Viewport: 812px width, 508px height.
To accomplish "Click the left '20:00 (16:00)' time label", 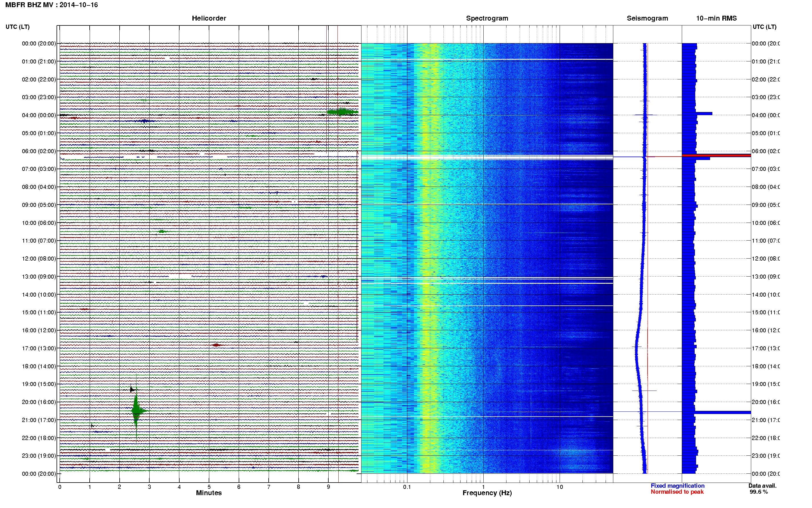I will [x=39, y=402].
